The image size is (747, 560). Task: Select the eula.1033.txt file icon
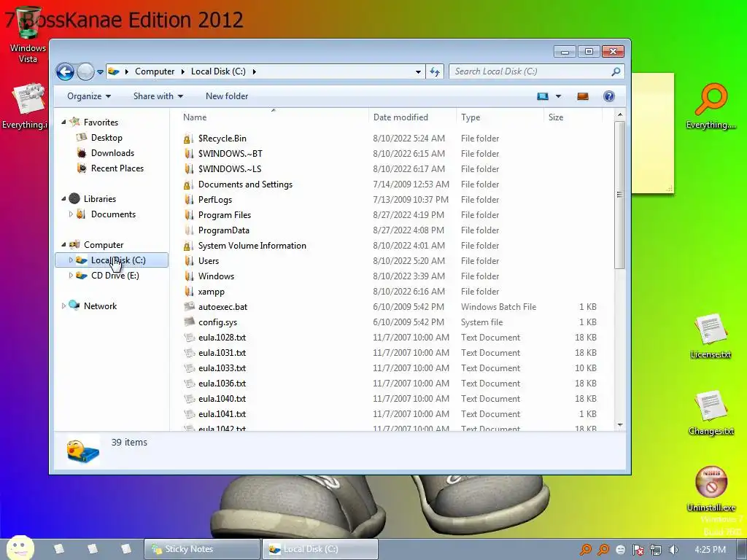point(189,368)
